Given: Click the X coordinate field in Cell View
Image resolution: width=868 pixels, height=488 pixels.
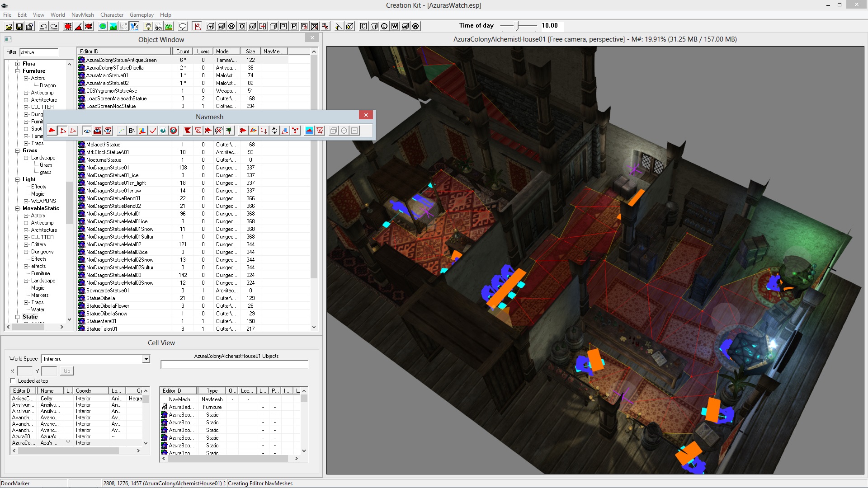Looking at the screenshot, I should tap(24, 371).
